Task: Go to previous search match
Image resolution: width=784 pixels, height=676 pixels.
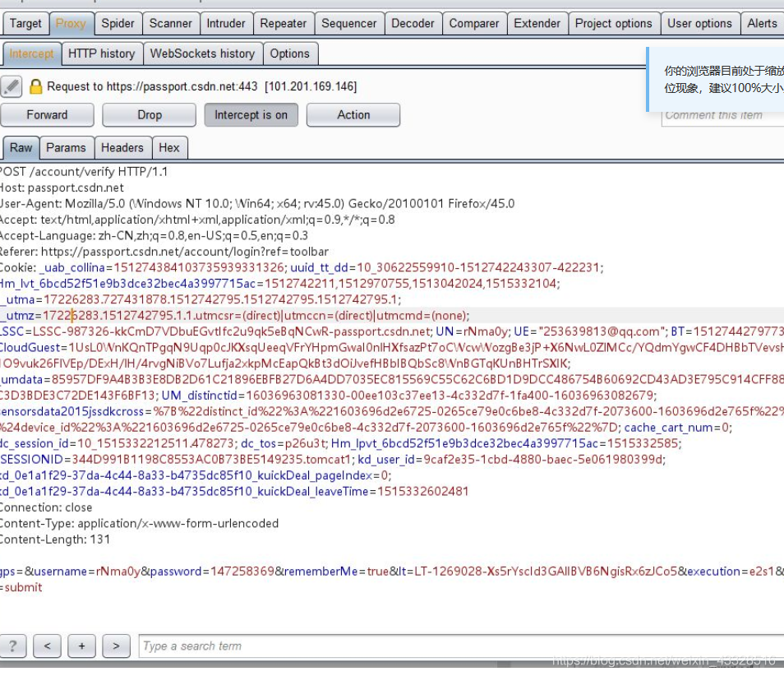Action: click(47, 646)
